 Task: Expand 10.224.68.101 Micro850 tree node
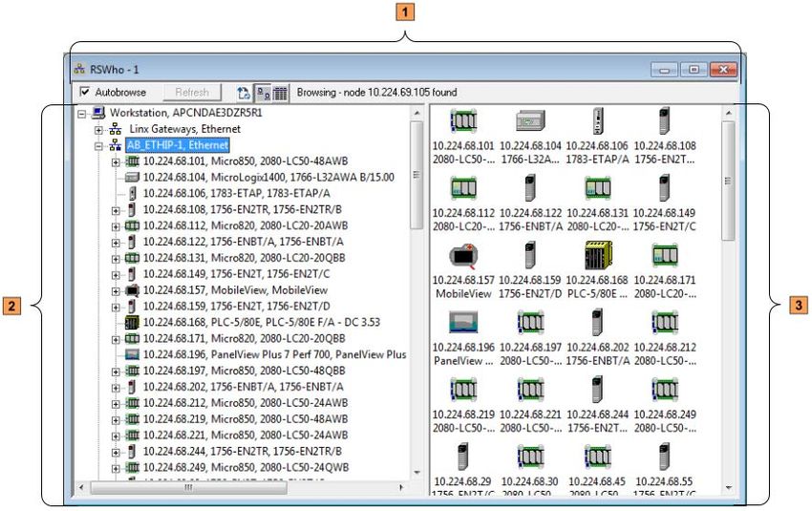[x=116, y=162]
